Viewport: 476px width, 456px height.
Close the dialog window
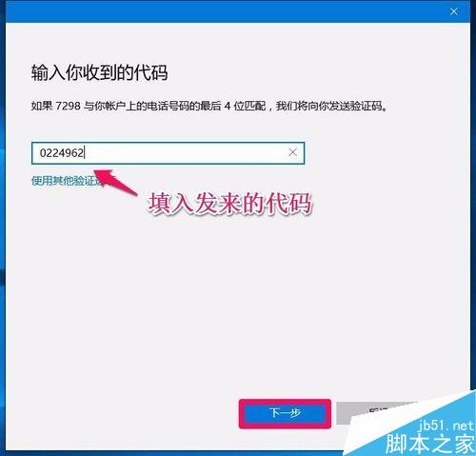454,11
